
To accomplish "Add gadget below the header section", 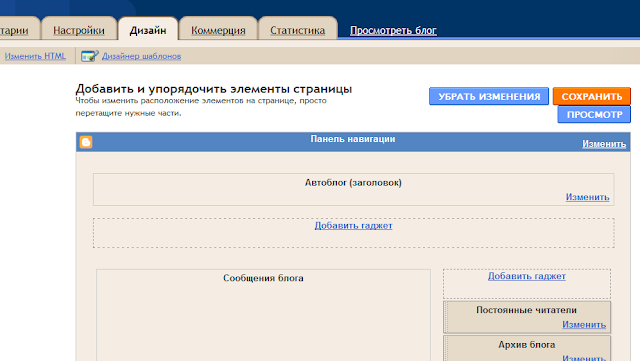I will coord(353,225).
